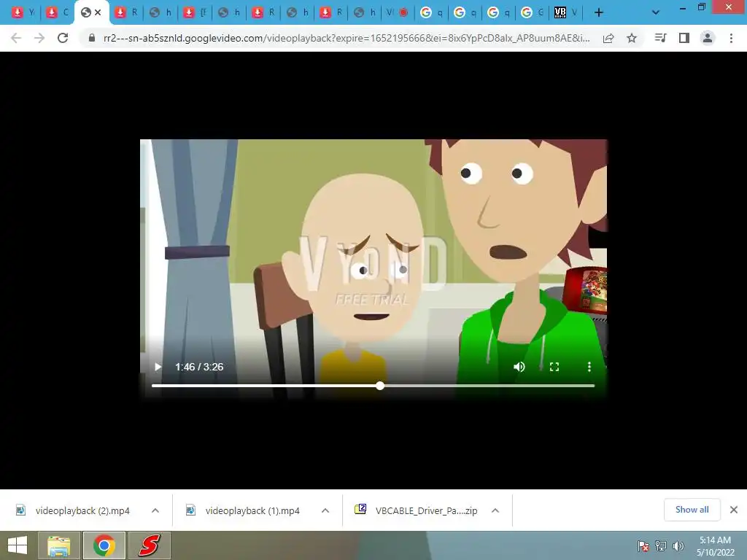Bookmark this page with the star icon

[632, 38]
